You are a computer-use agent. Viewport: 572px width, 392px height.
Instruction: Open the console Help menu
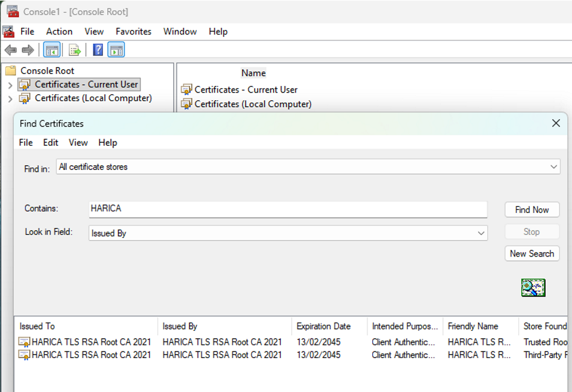point(218,31)
